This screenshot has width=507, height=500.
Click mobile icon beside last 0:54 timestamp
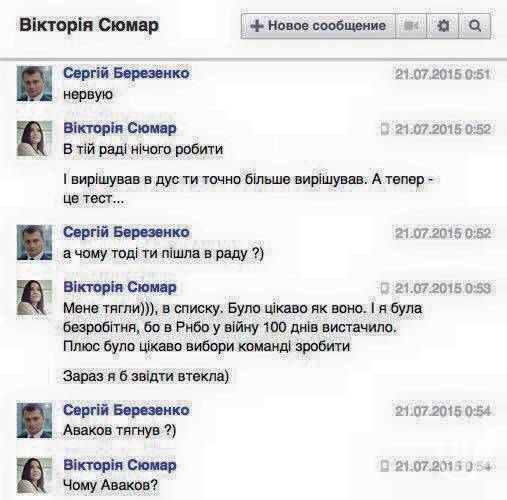(x=385, y=466)
